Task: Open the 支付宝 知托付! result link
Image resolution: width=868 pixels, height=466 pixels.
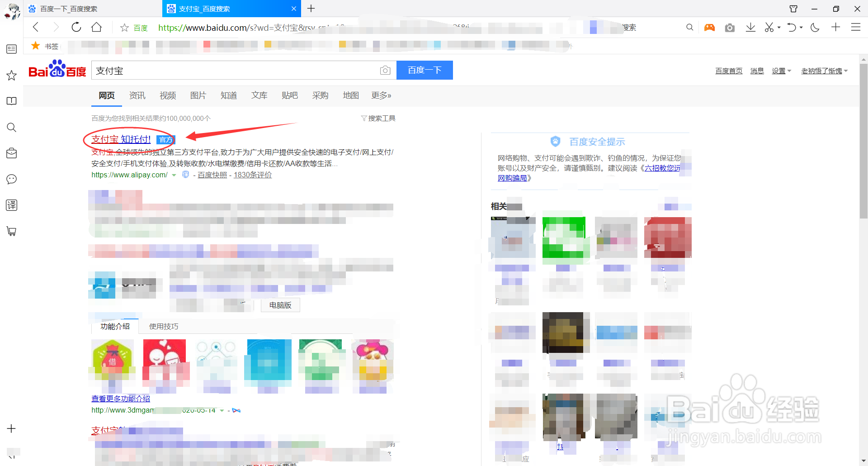Action: 121,139
